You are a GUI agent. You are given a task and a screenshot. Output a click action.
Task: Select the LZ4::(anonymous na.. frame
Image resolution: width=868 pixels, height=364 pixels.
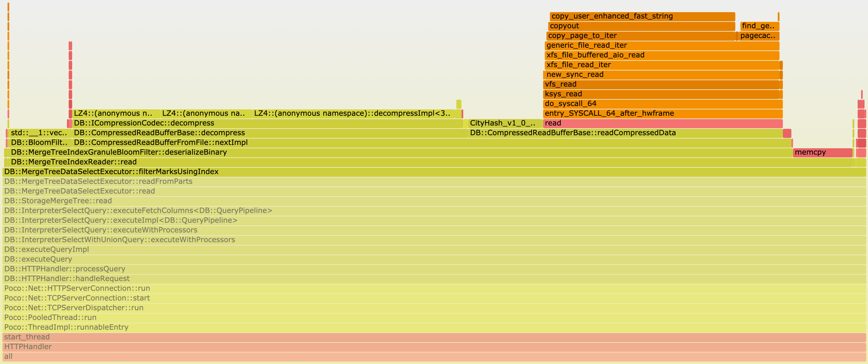[206, 114]
